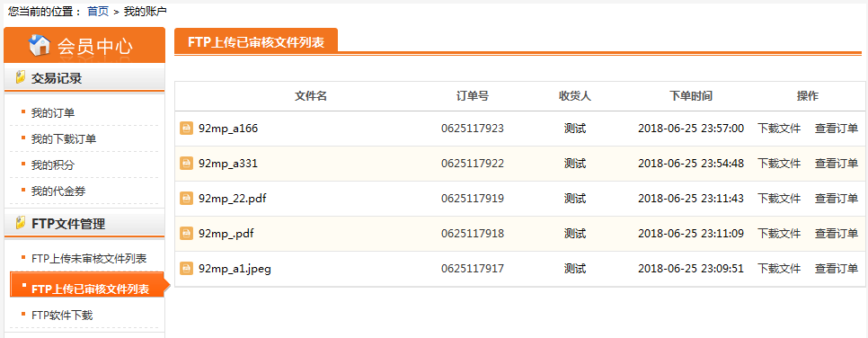Viewport: 868px width, 338px height.
Task: Click the file icon of 92mp_22.pdf
Action: tap(187, 199)
